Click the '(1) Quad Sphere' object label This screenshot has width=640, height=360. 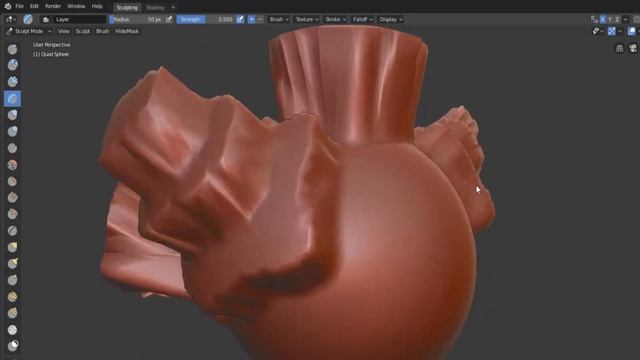[51, 54]
